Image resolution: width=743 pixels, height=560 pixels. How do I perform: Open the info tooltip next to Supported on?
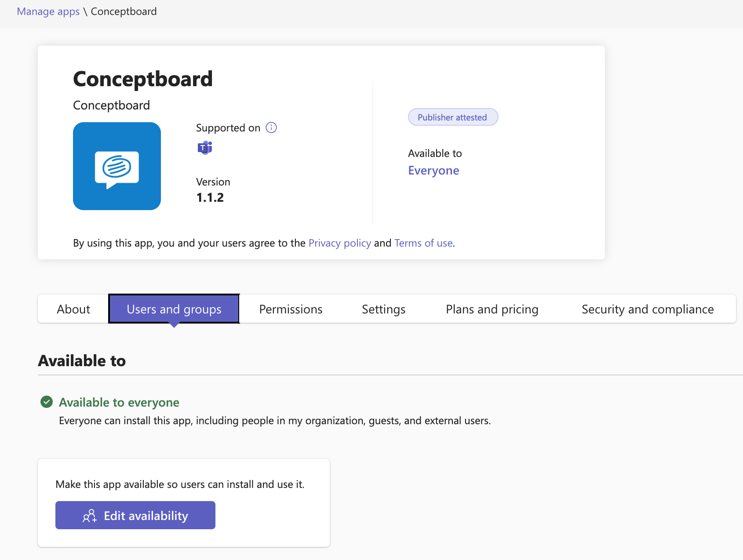[271, 127]
